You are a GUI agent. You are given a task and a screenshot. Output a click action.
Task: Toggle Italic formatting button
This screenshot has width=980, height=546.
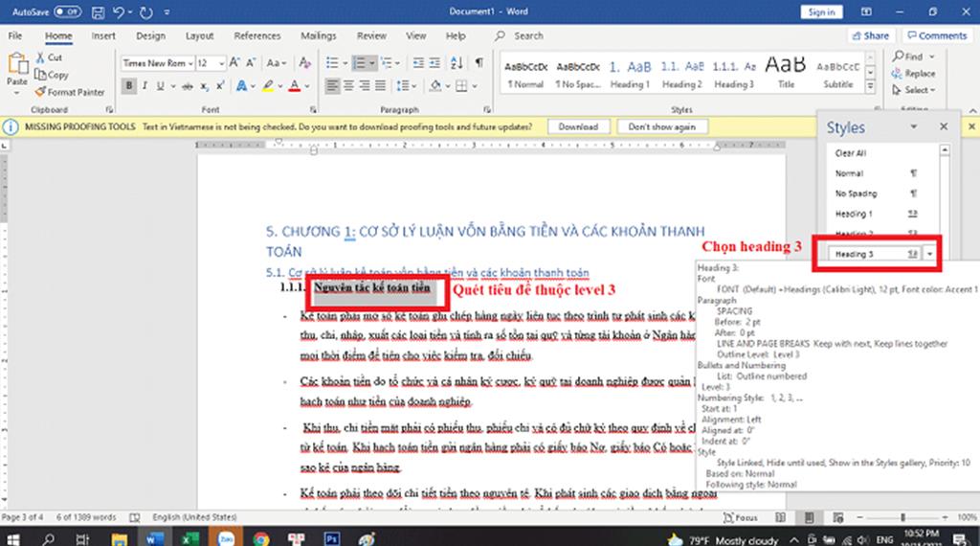tap(145, 86)
